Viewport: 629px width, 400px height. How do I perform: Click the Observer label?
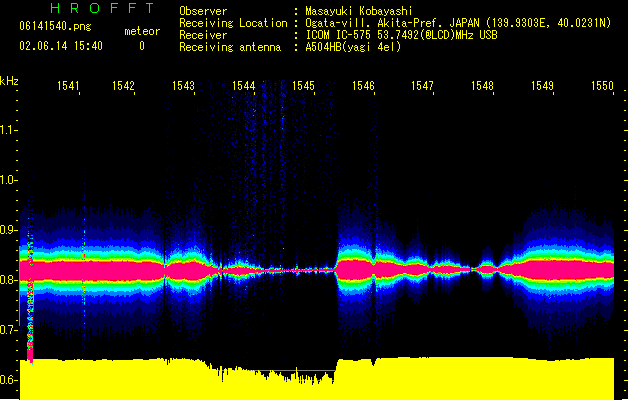coord(203,11)
